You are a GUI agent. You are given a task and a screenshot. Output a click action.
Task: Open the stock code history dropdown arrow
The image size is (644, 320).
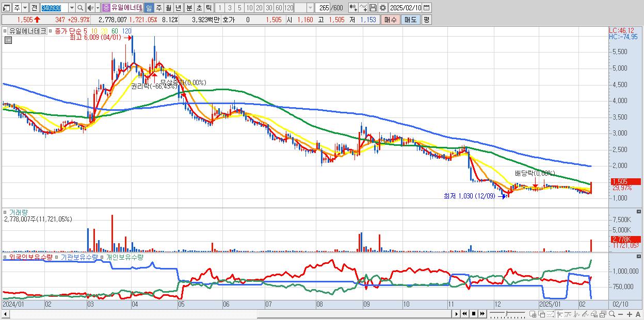click(x=72, y=8)
